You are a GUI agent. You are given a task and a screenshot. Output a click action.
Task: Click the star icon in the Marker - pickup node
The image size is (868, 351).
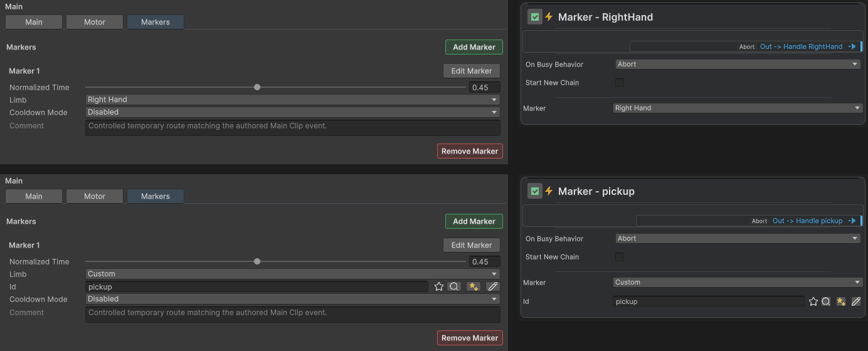813,301
